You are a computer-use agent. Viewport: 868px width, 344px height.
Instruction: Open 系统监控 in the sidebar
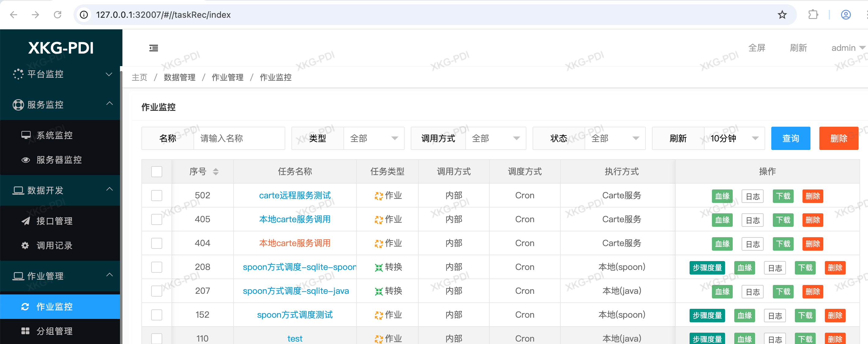(54, 135)
